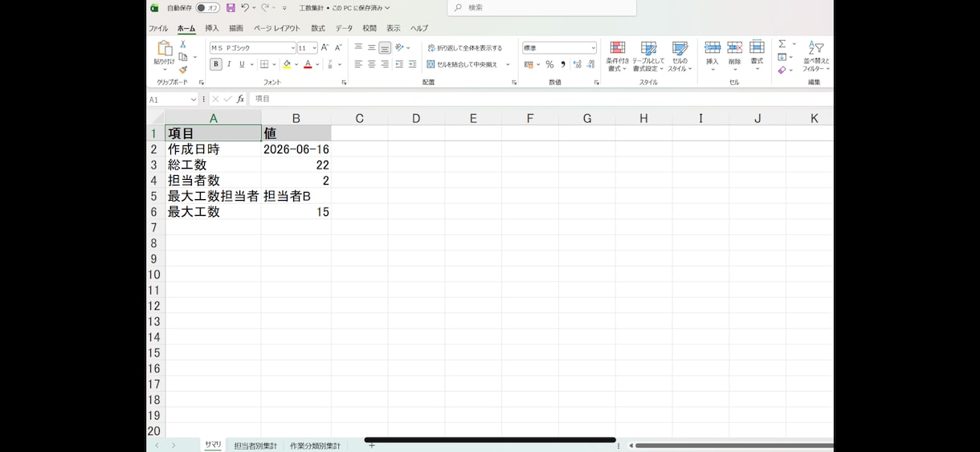Click the Cut scissors icon
This screenshot has width=980, height=452.
183,44
